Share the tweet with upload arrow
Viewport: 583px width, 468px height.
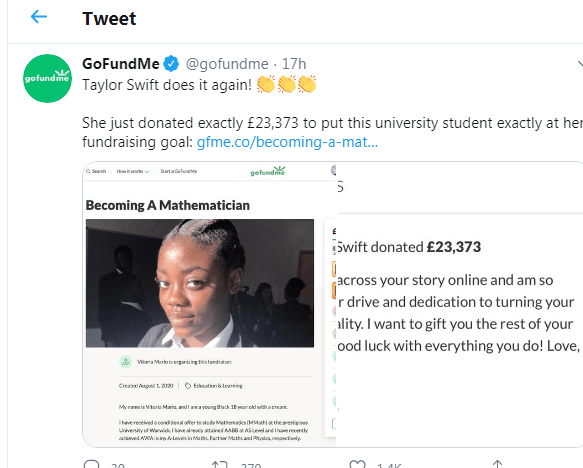[x=497, y=464]
